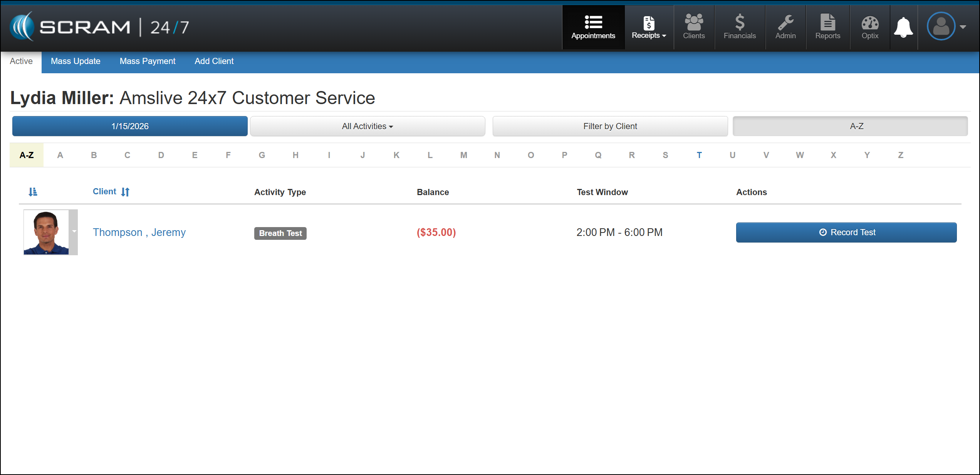Open the Financials dollar icon
The height and width of the screenshot is (475, 980).
[739, 22]
